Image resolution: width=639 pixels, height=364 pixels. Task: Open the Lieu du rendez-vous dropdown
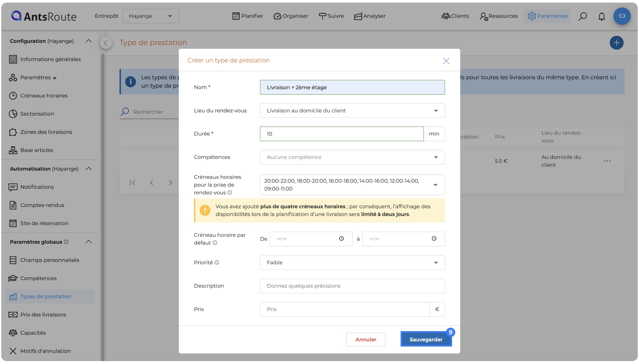click(x=352, y=111)
